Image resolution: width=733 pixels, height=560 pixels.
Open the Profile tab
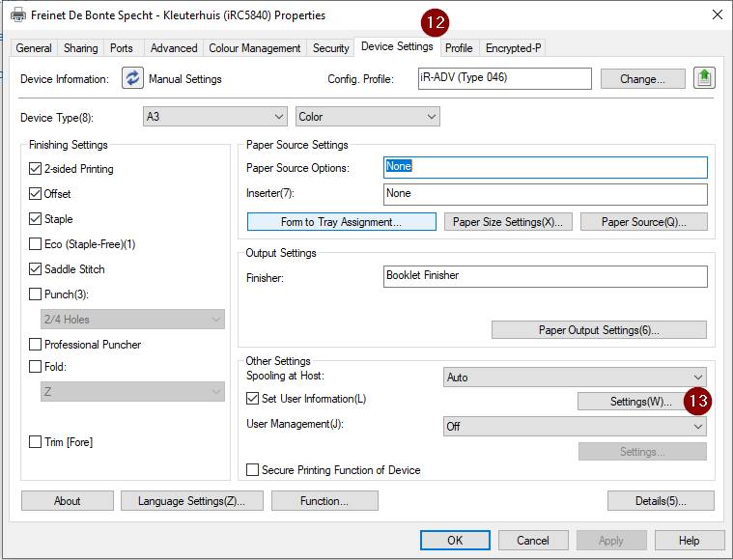click(x=459, y=48)
